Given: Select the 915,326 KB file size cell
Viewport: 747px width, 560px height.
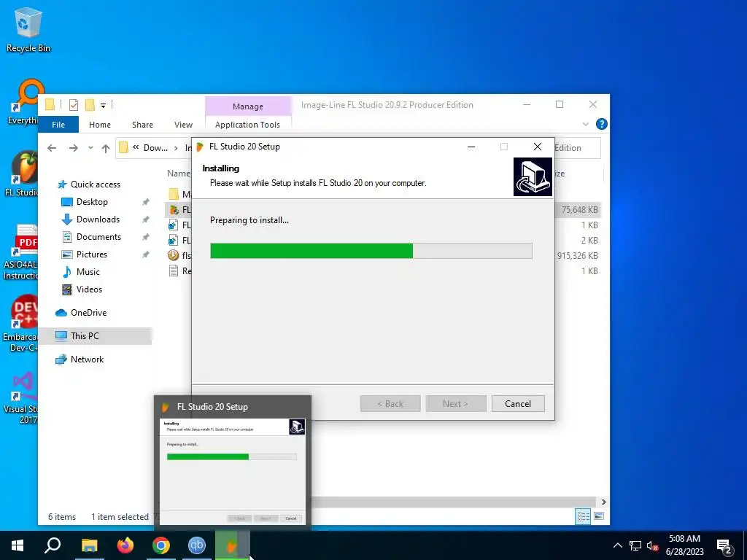Looking at the screenshot, I should coord(578,256).
